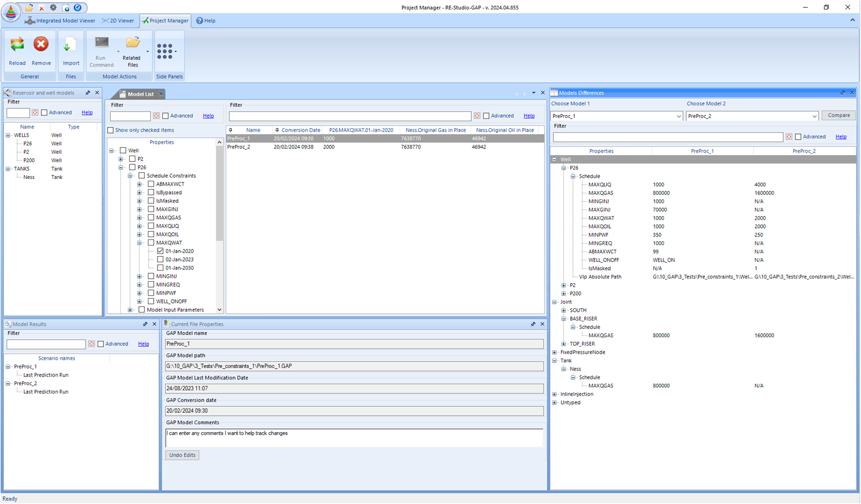The width and height of the screenshot is (861, 504).
Task: Expand the MINPWF node in properties tree
Action: pos(140,293)
